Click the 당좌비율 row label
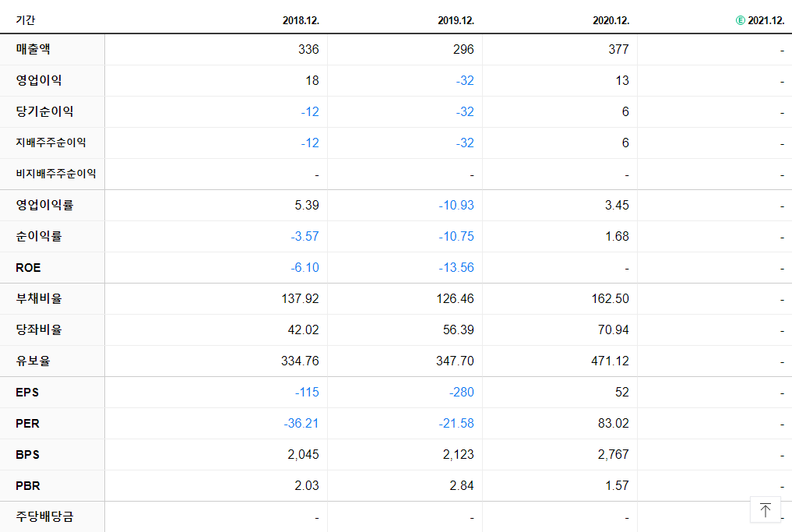Viewport: 792px width, 532px height. click(39, 330)
